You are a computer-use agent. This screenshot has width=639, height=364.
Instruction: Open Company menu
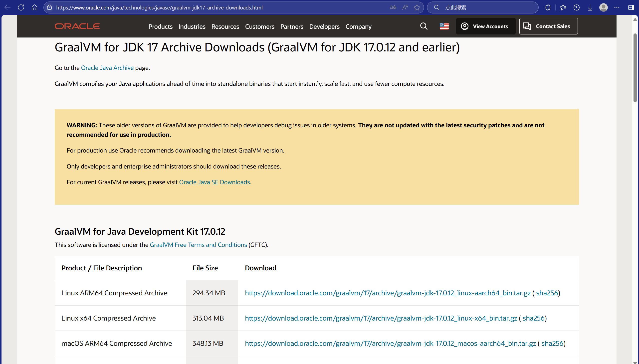point(359,26)
